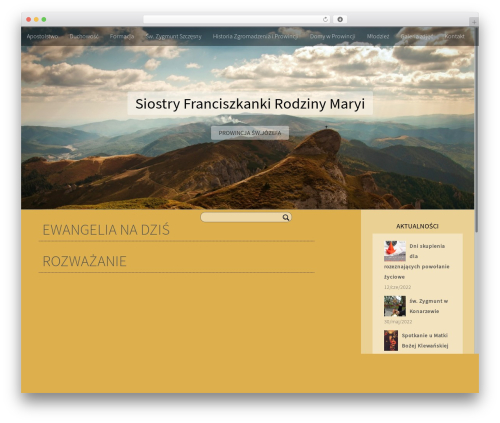500x423 pixels.
Task: Click the search magnifier icon
Action: coord(286,217)
